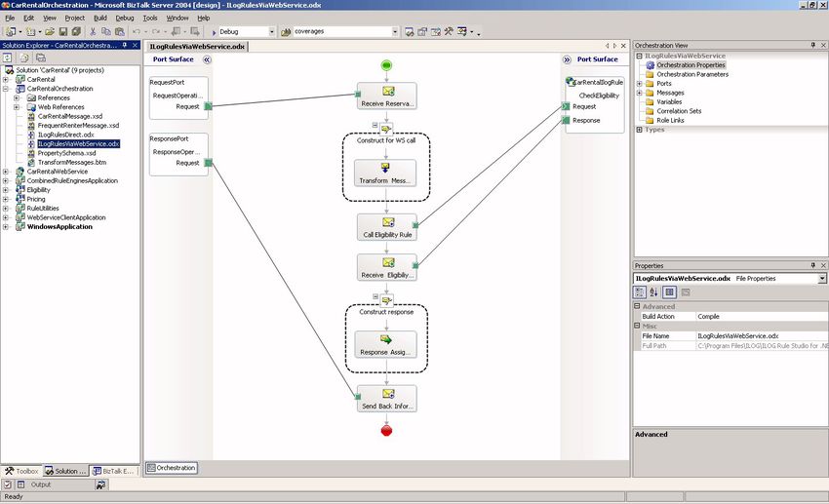
Task: Click the Orchestration tab at the bottom
Action: pos(172,468)
